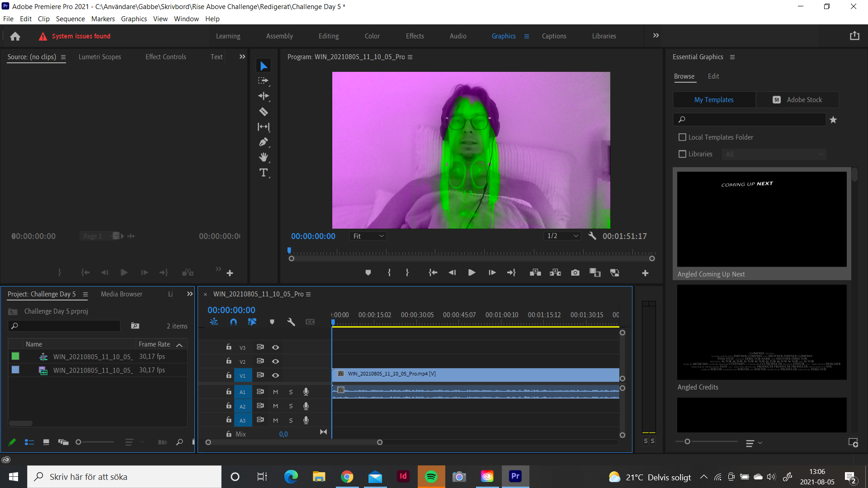Hide video track V1 with its eye icon

[x=275, y=375]
